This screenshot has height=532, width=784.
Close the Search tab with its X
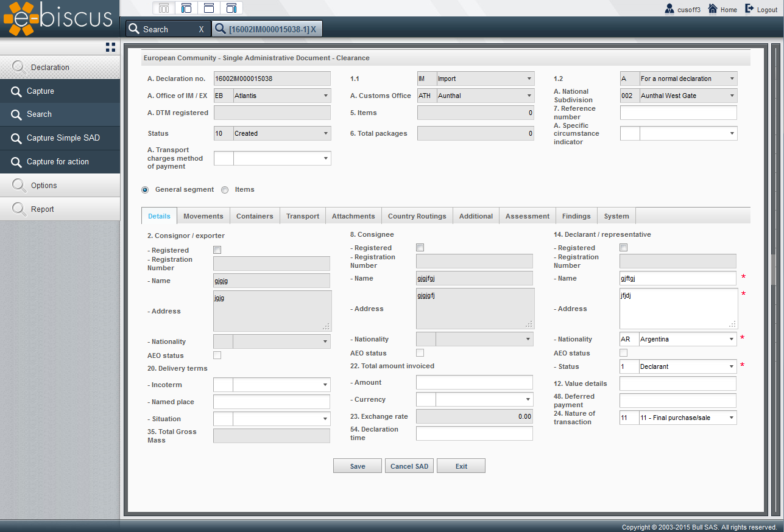click(x=202, y=29)
